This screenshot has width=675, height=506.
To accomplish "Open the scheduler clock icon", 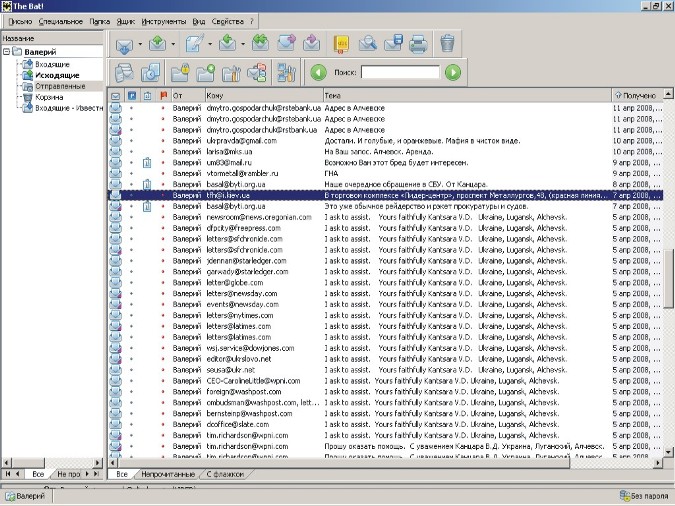I will 151,72.
